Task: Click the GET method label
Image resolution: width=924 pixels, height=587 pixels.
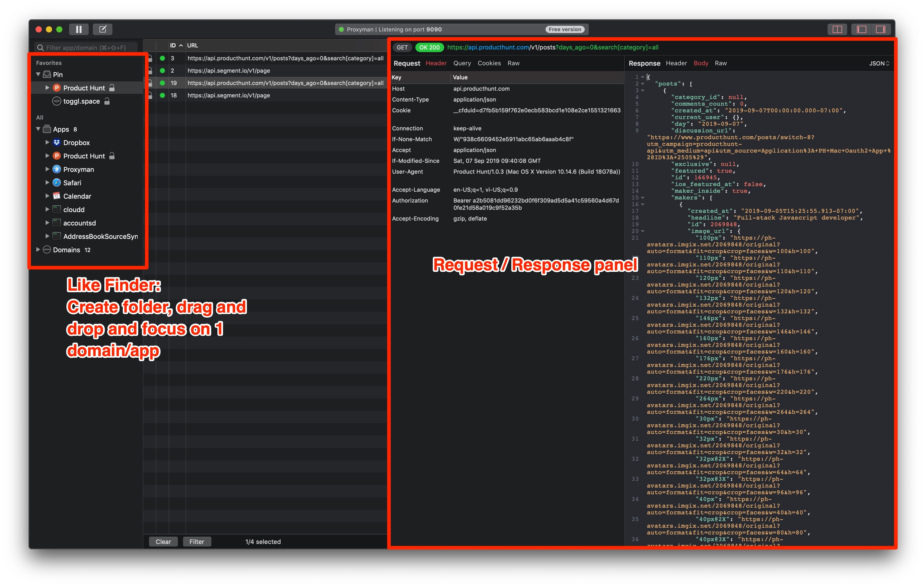Action: click(x=402, y=48)
